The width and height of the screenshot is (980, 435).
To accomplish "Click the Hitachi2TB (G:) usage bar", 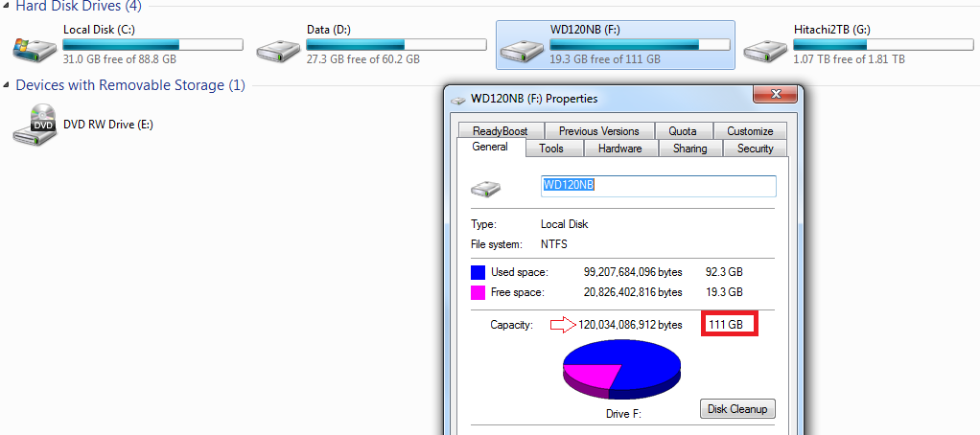I will click(x=883, y=45).
